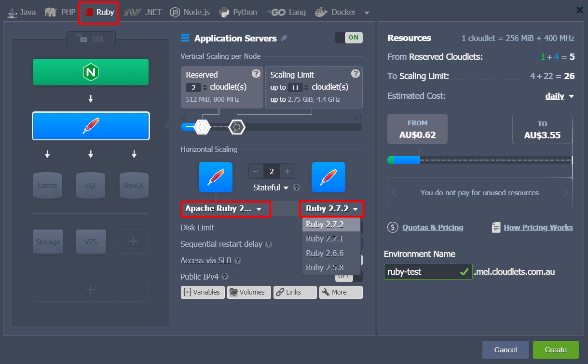Click the Scaling Limit slider handle
The image size is (588, 364).
pyautogui.click(x=237, y=127)
